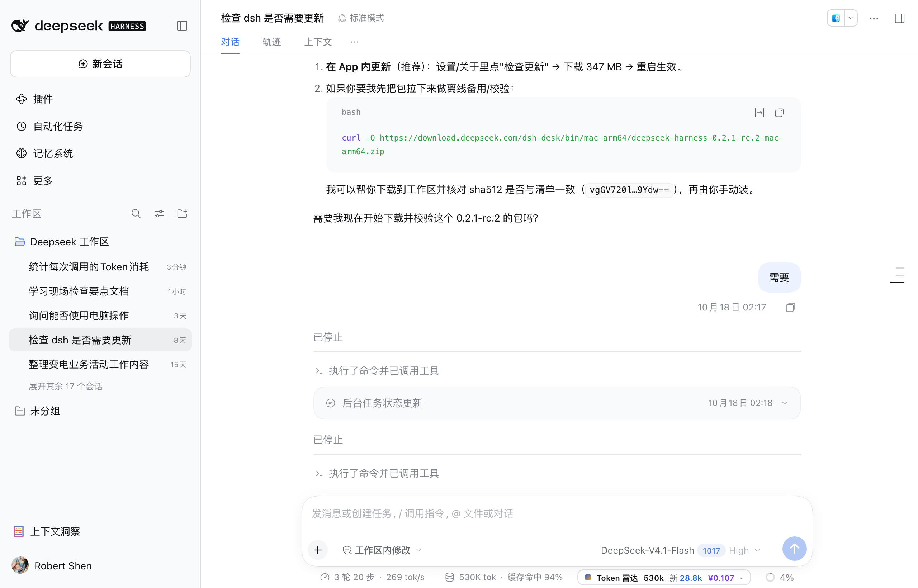Viewport: 918px width, 588px height.
Task: Open 工作区内修改 permission dropdown
Action: (382, 550)
